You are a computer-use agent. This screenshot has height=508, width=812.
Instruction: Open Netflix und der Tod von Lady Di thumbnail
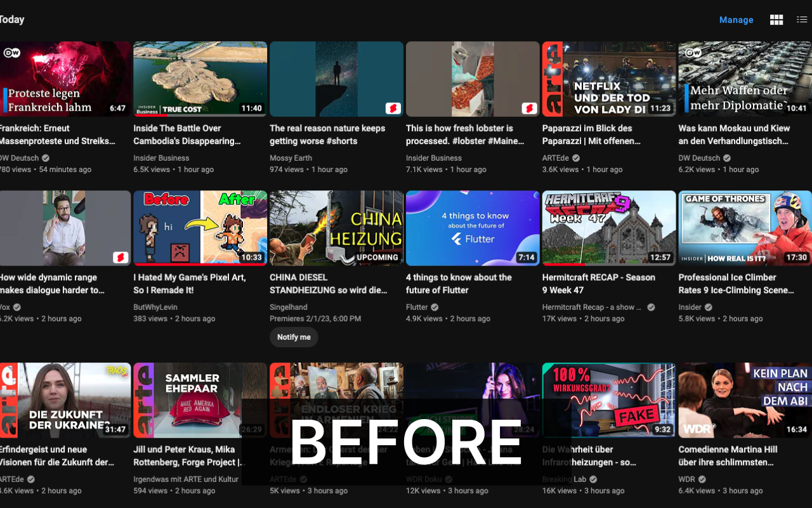[x=609, y=79]
